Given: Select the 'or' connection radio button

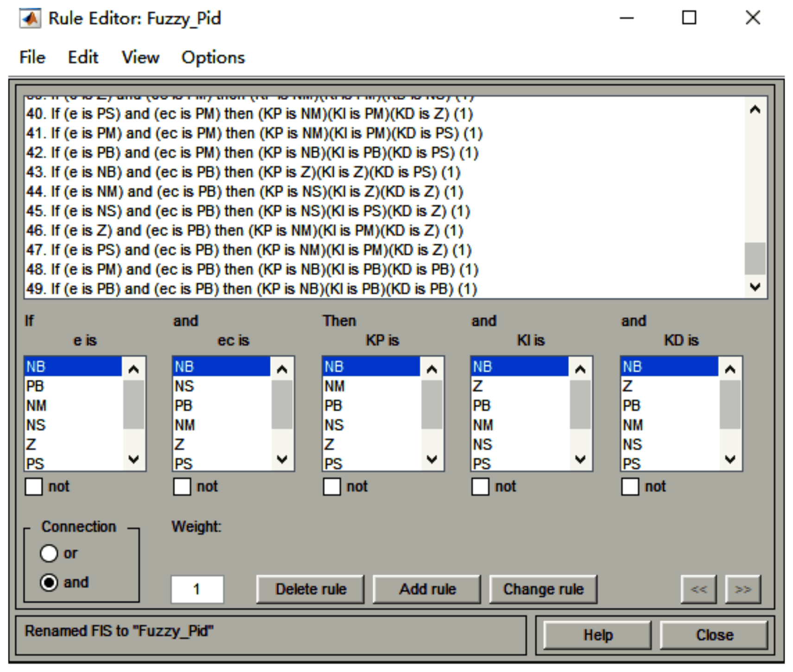Looking at the screenshot, I should (x=49, y=553).
